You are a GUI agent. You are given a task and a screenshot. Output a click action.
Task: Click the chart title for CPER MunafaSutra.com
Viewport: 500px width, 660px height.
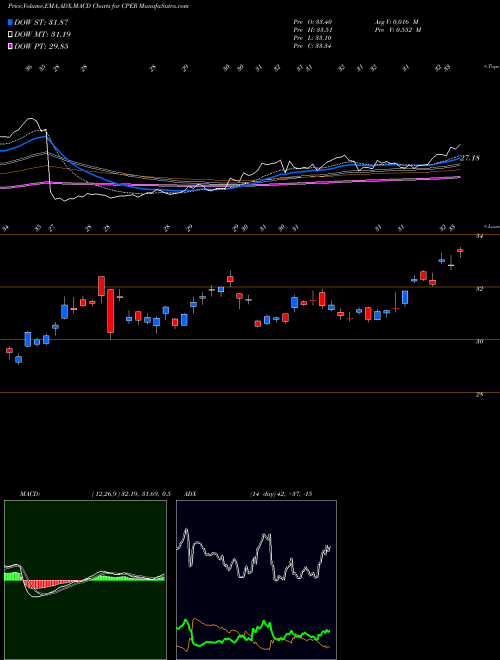(98, 6)
